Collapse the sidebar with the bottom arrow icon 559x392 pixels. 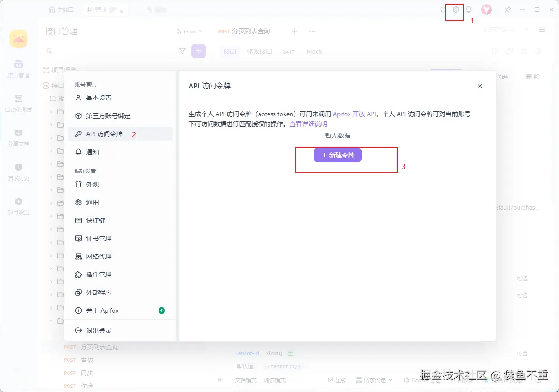(x=221, y=380)
